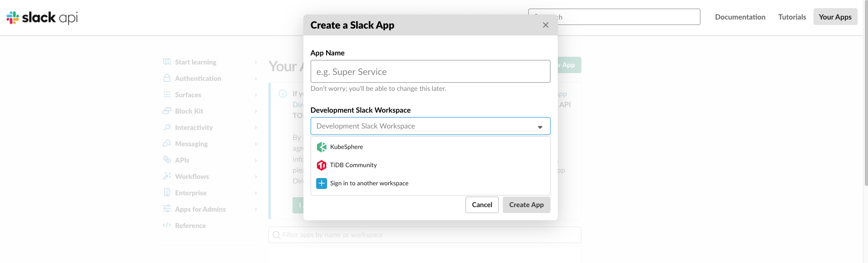Expand the Surfaces section
Viewport: 868px width, 263px height.
[x=256, y=95]
